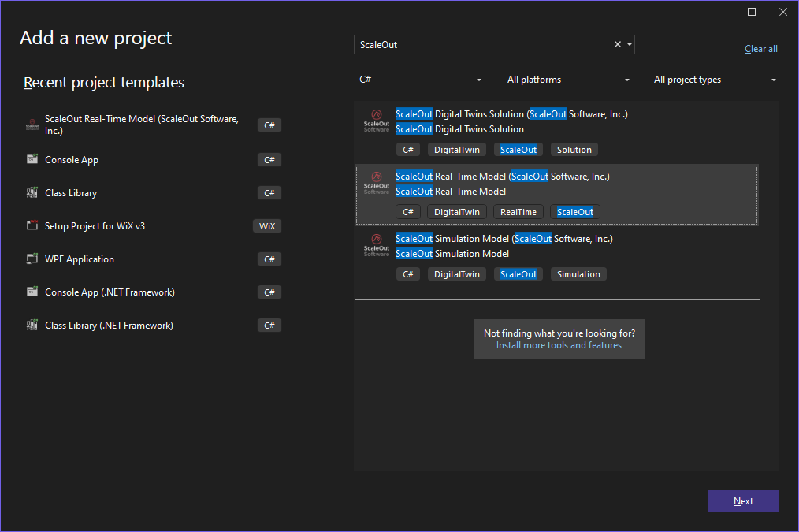Click the Simulation tag on Simulation Model

[x=578, y=274]
